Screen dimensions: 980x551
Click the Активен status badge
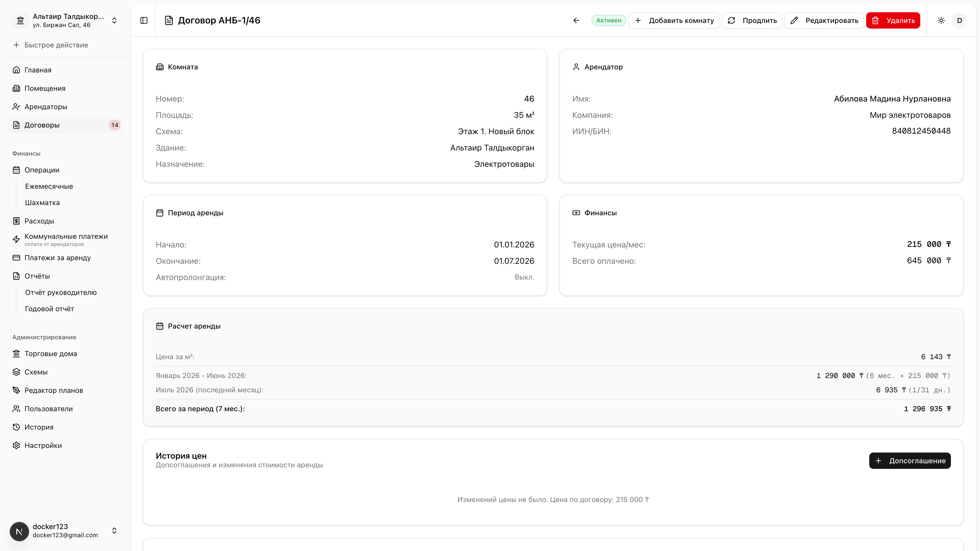609,20
